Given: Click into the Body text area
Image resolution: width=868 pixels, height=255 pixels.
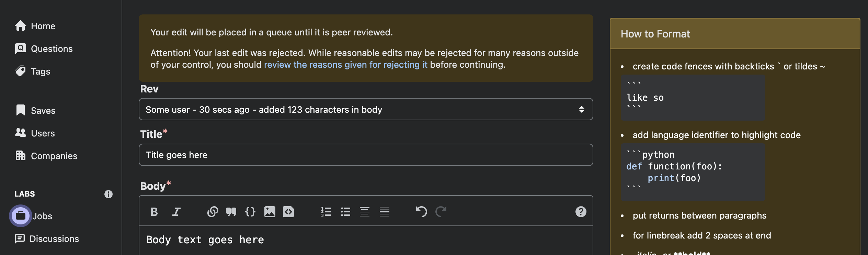Looking at the screenshot, I should 366,240.
